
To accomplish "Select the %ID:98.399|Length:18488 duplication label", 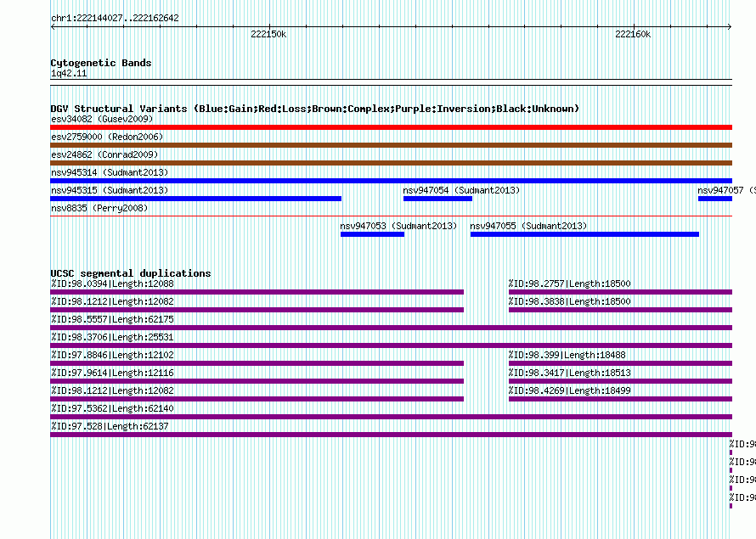I will coord(567,355).
